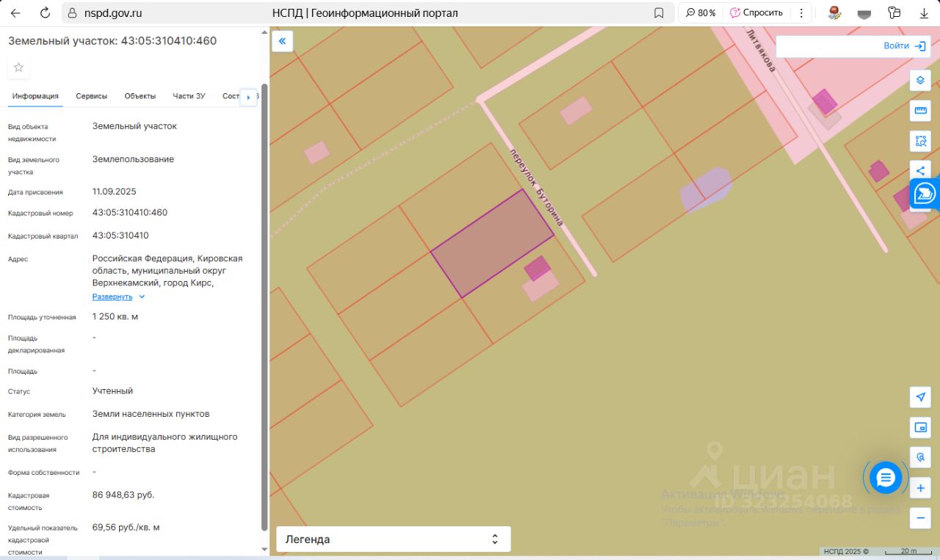
Task: Open the Объекты tab
Action: [140, 96]
